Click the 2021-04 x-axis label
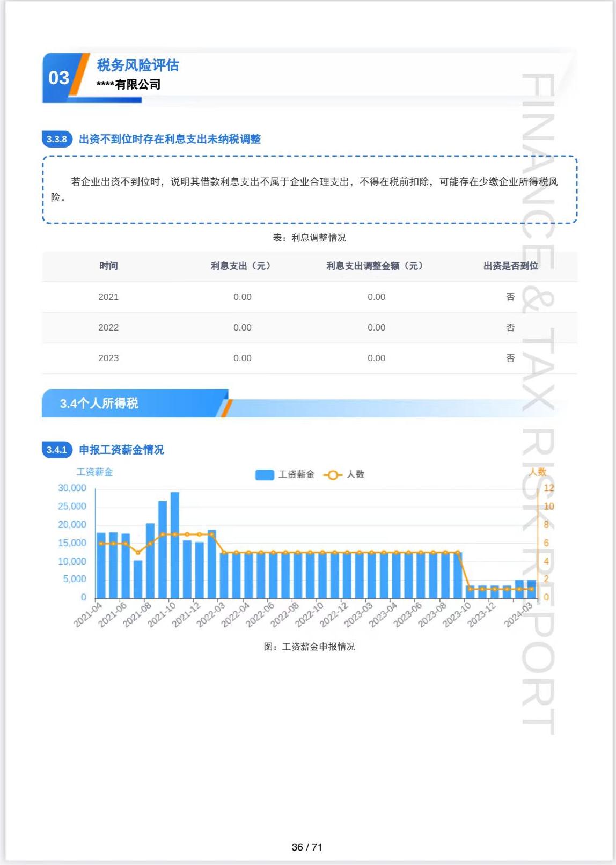The height and width of the screenshot is (865, 616). click(88, 615)
